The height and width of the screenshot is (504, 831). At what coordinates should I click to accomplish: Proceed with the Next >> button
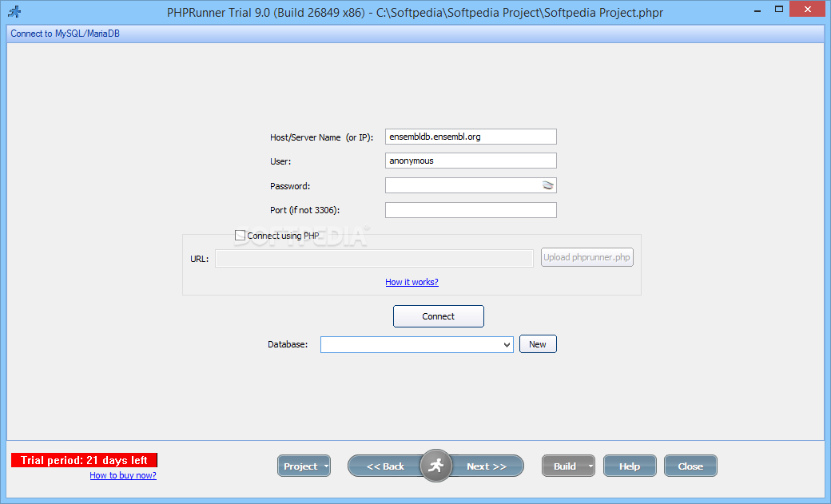487,466
